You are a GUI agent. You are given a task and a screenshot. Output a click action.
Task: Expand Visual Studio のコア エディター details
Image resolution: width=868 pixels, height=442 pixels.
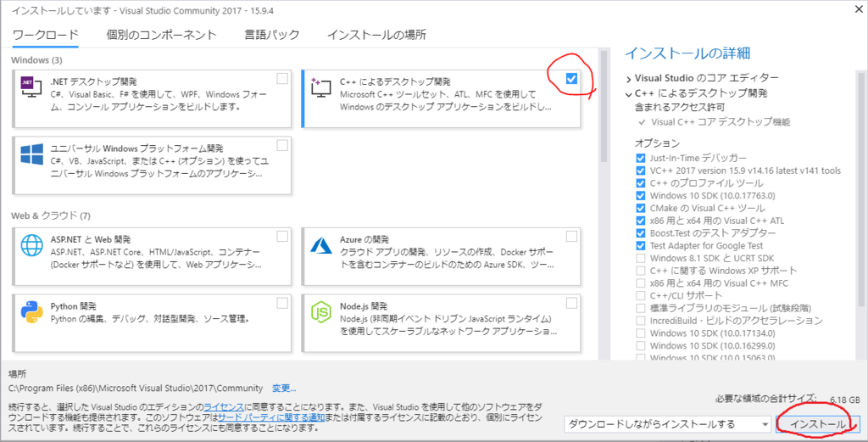coord(629,78)
